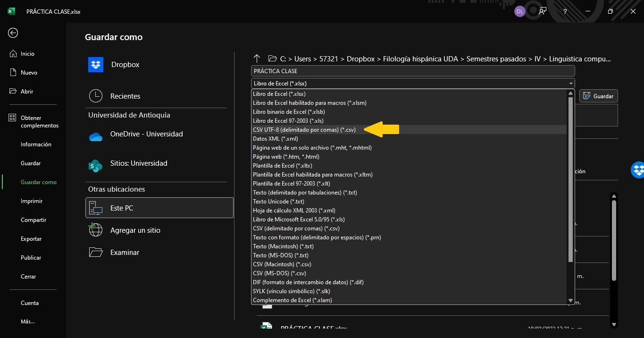Open the Dropbox breadcrumb folder link
This screenshot has height=338, width=644.
[360, 59]
